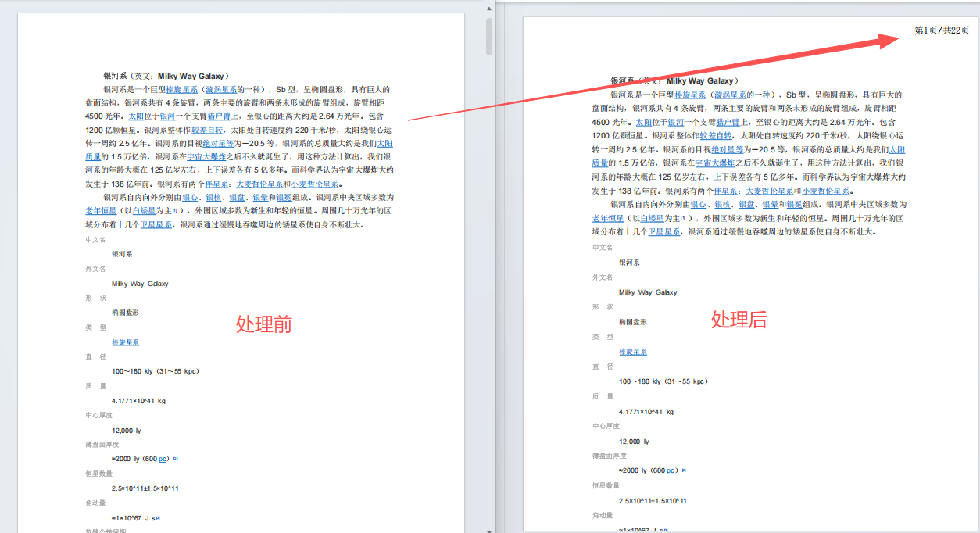Open the pc unit link in right document
980x533 pixels.
click(x=671, y=470)
